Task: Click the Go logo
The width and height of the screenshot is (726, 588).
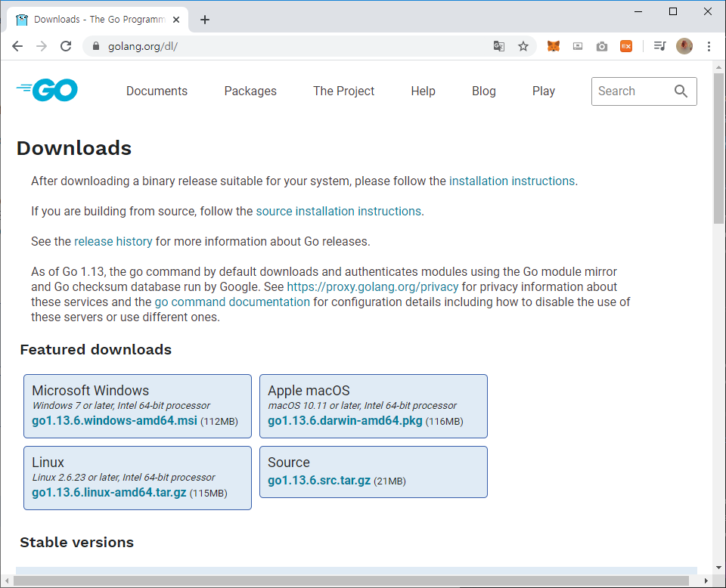Action: pos(47,90)
